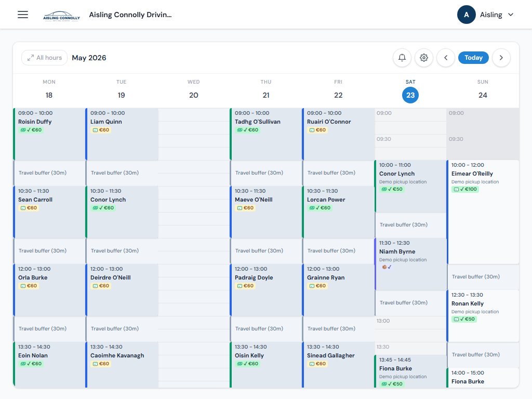The width and height of the screenshot is (532, 399).
Task: Click the €60 paid badge on Eoin Nolan
Action: pyautogui.click(x=31, y=364)
